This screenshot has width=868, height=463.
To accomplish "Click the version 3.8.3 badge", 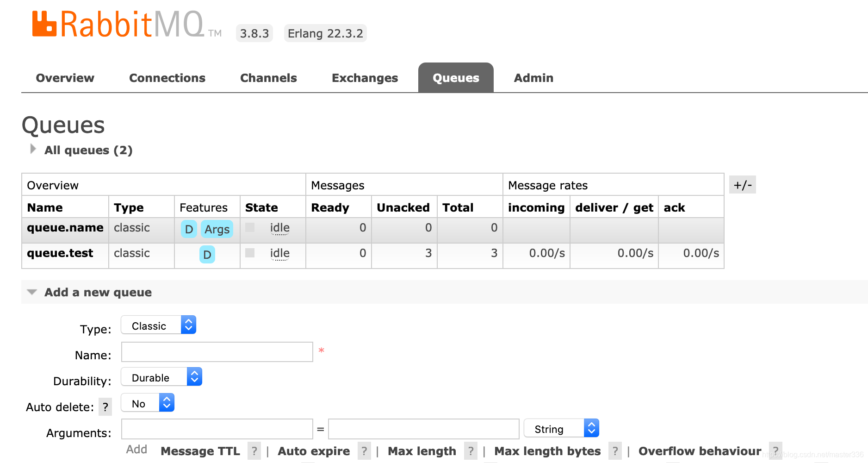I will pyautogui.click(x=254, y=33).
